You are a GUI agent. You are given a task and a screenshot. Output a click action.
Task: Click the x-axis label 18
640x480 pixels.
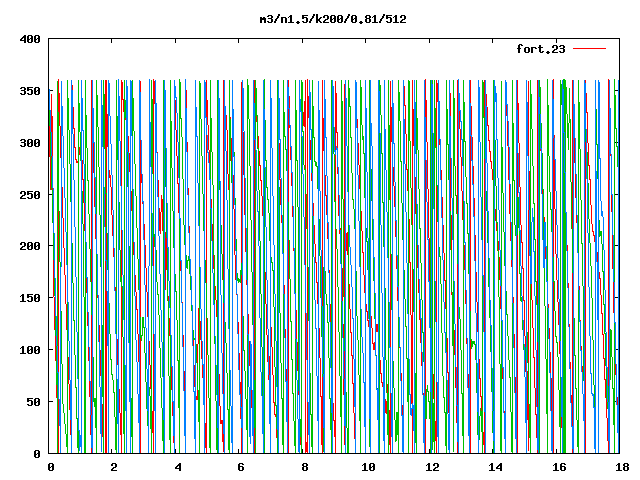pos(622,467)
